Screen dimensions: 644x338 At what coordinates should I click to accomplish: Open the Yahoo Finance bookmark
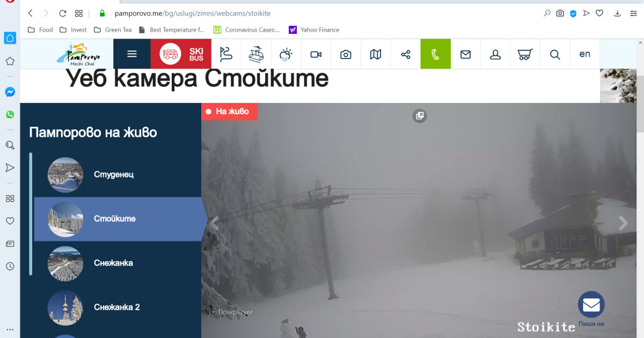[x=314, y=30]
